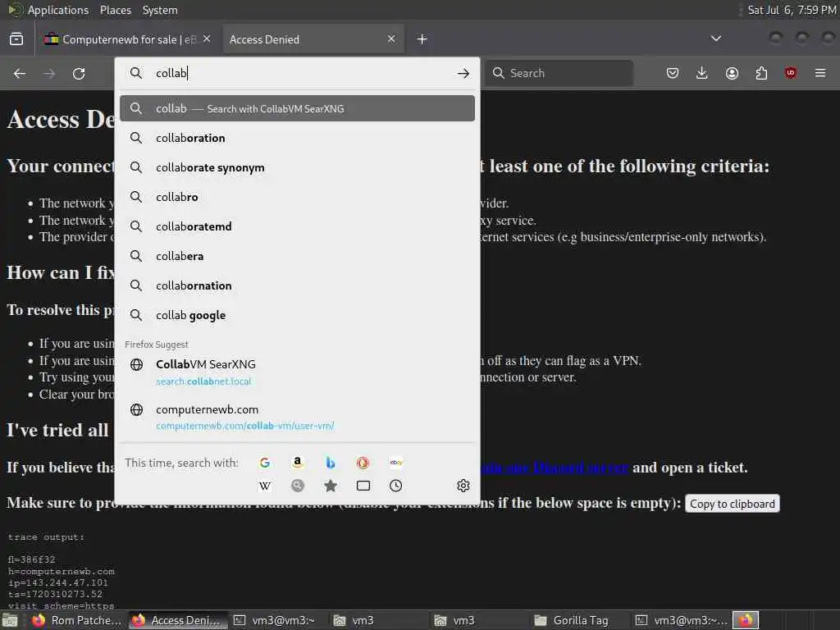840x630 pixels.
Task: Choose the collabera suggestion
Action: tap(297, 256)
